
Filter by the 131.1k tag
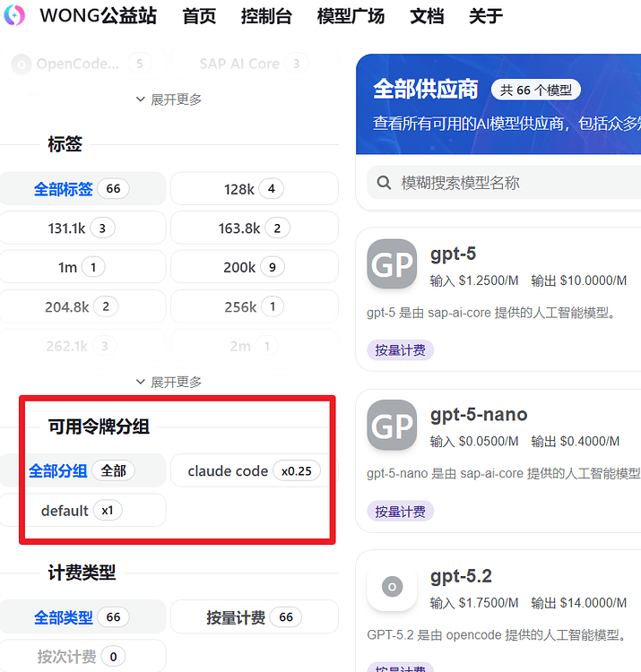[82, 228]
